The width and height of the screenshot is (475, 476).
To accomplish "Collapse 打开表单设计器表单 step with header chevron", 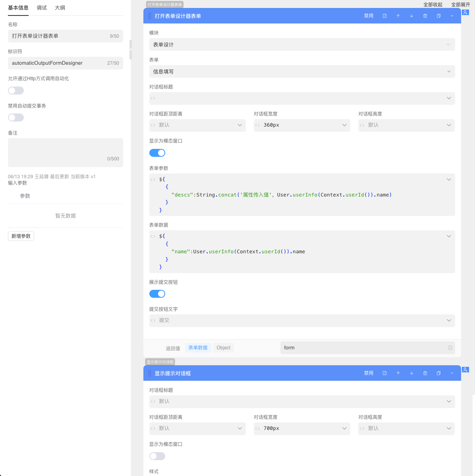I will point(452,16).
